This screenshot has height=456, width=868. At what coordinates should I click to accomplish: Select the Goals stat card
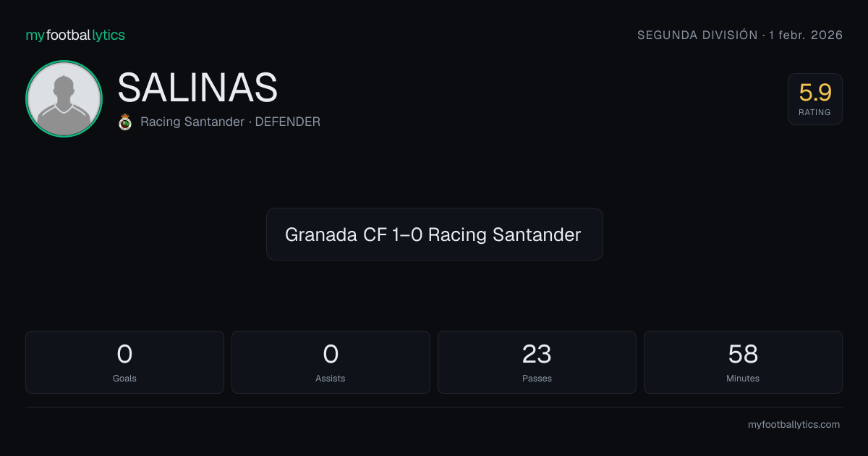tap(124, 362)
